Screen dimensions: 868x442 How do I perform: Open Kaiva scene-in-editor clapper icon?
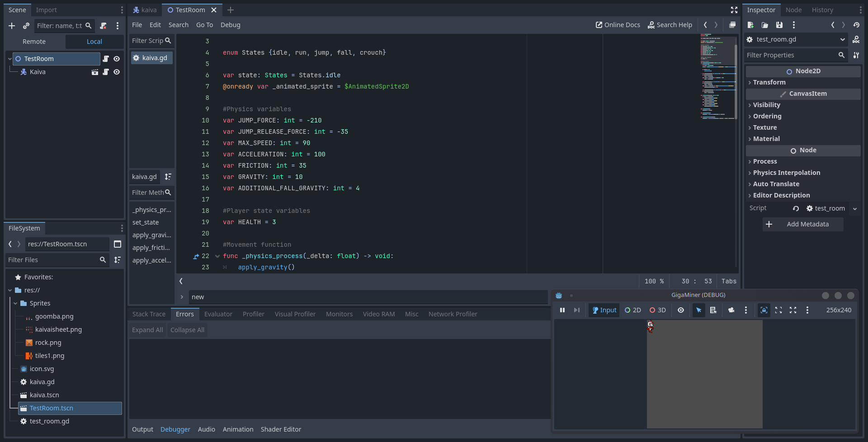tap(95, 72)
